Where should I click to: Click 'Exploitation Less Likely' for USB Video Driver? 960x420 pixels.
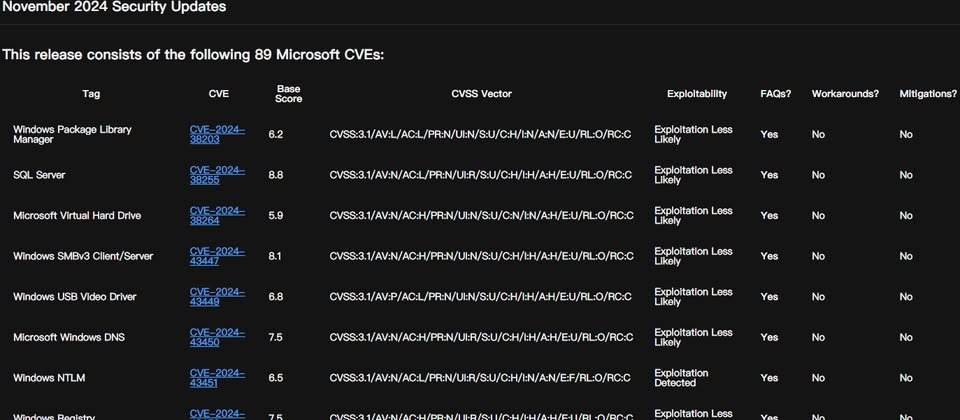(x=693, y=297)
